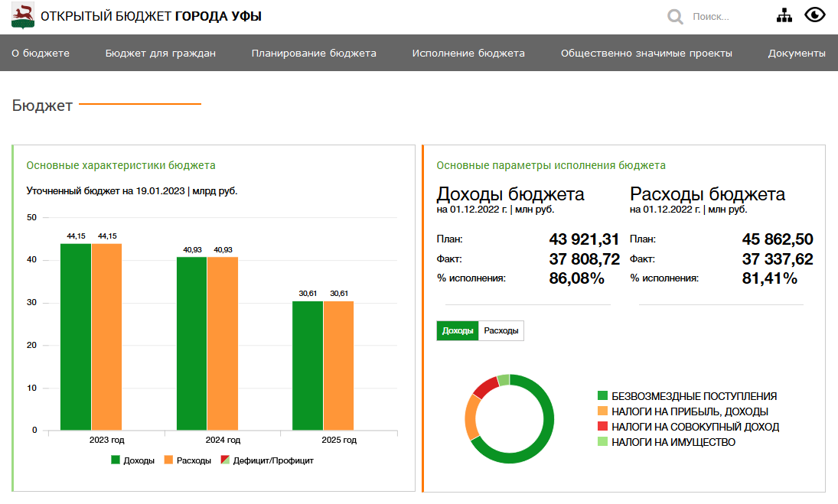Click НАЛОГИ НА ИМУЩЕСТВО legend entry

666,441
